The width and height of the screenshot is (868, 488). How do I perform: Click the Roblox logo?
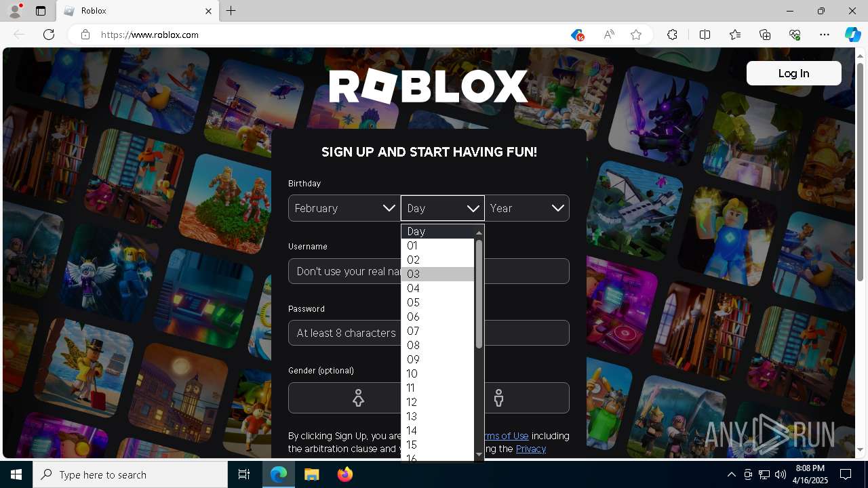(429, 86)
